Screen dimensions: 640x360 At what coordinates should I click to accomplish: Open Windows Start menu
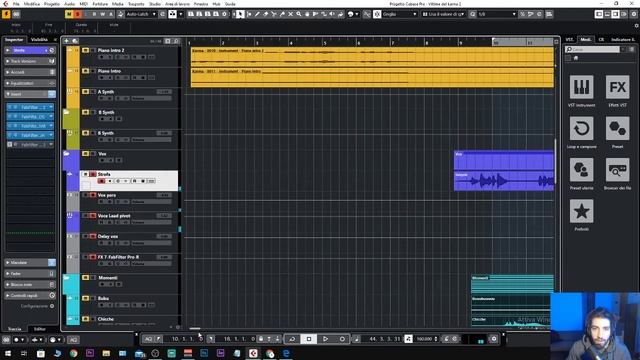(x=8, y=353)
